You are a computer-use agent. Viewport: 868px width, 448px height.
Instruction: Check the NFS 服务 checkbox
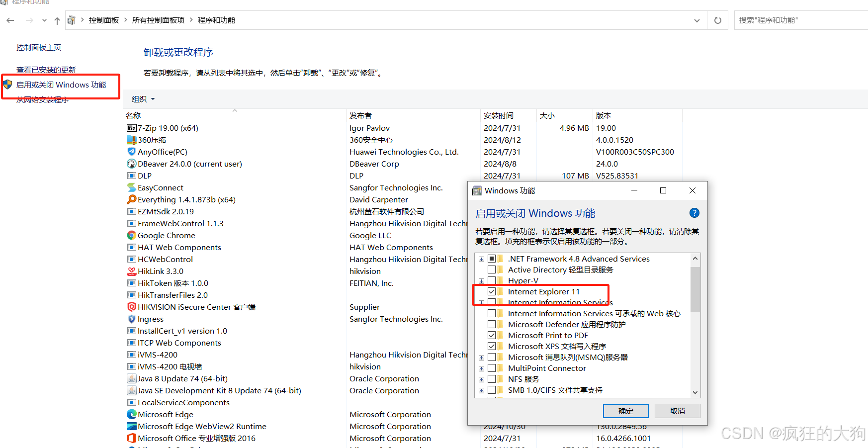click(492, 379)
